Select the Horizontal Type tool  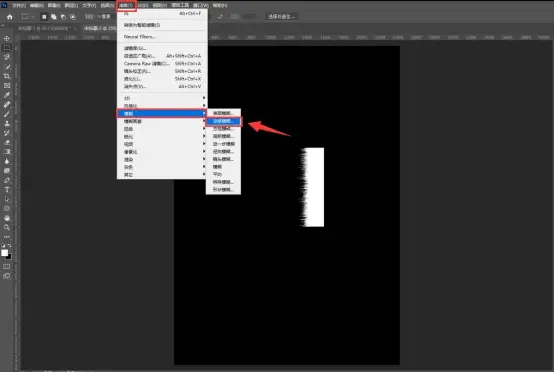coord(7,190)
